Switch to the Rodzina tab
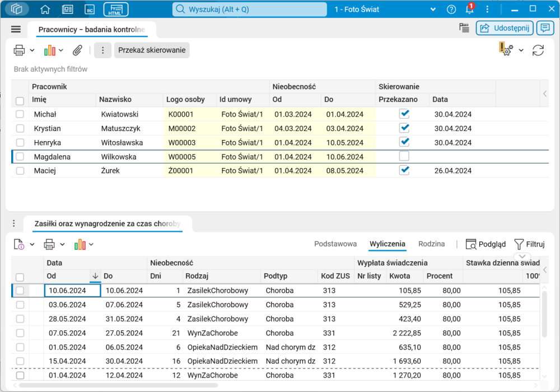The width and height of the screenshot is (560, 392). click(x=431, y=244)
